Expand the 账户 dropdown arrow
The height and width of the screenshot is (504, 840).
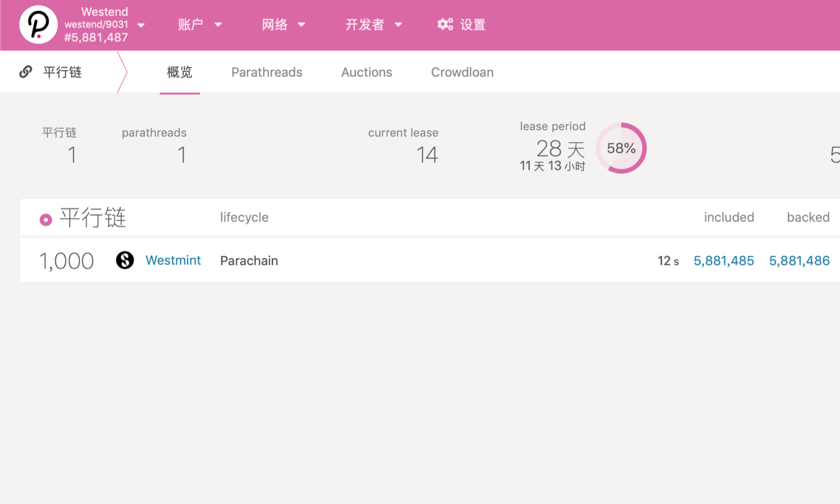click(x=218, y=25)
